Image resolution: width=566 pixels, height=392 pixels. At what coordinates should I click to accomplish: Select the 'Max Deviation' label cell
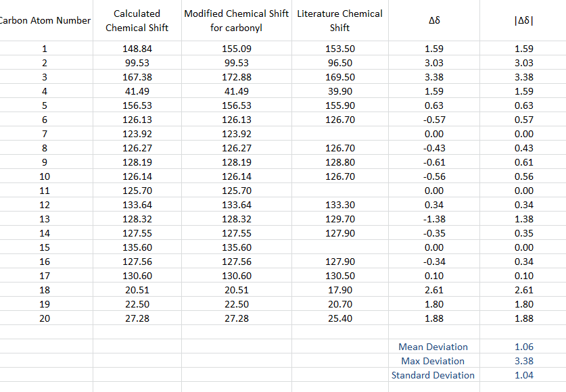coord(433,361)
